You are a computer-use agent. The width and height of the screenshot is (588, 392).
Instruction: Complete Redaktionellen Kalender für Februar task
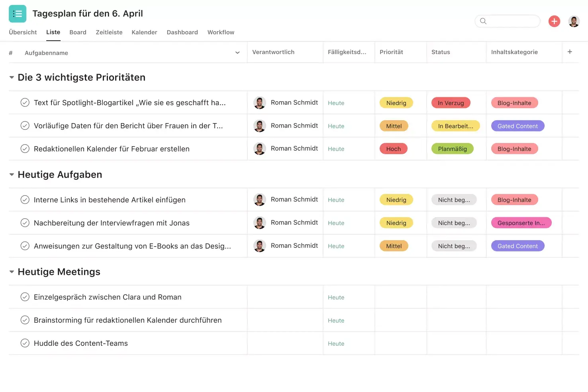[x=25, y=149]
